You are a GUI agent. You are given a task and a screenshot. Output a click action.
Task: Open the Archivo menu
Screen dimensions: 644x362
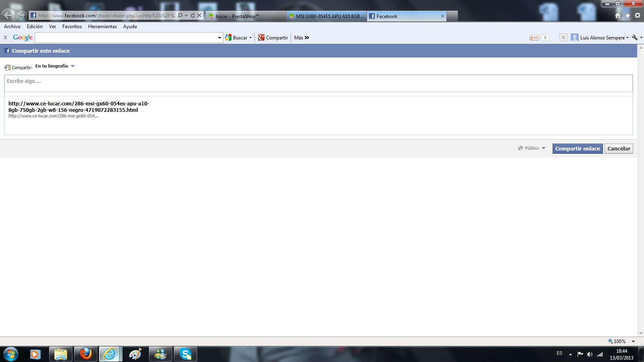[x=12, y=27]
